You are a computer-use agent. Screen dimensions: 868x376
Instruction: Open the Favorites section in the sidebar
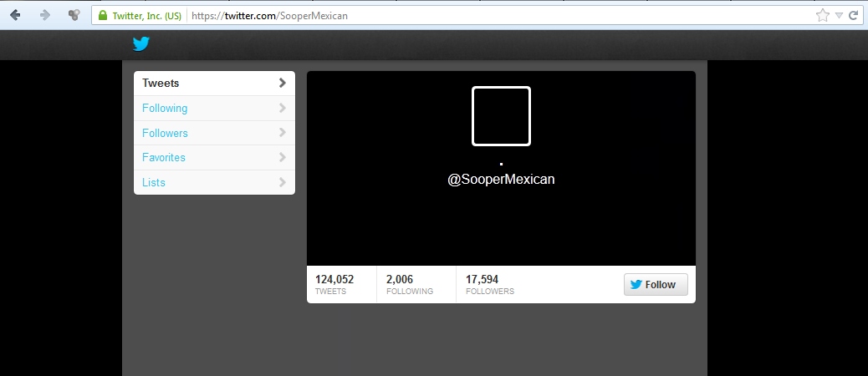point(164,157)
